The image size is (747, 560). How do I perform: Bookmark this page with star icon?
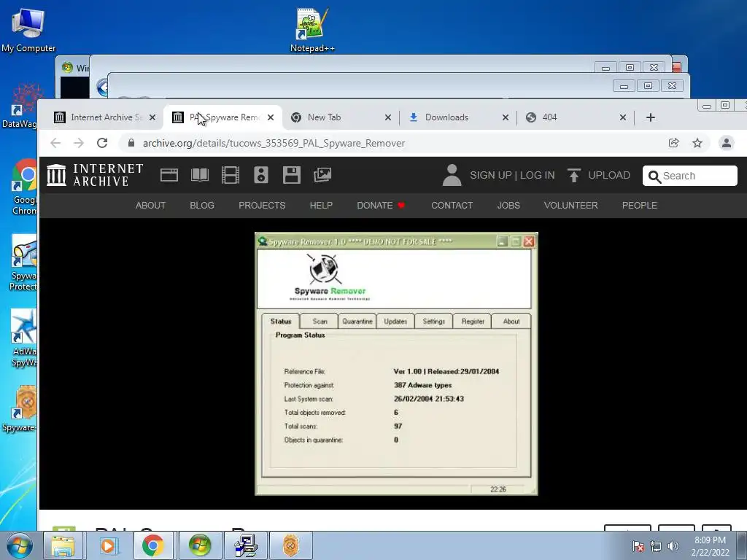tap(697, 143)
